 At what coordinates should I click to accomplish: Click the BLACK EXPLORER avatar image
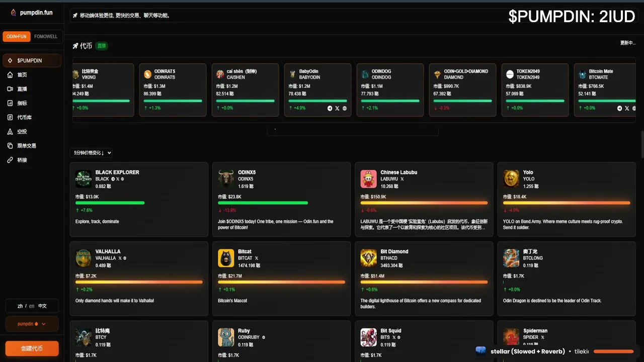tap(84, 179)
